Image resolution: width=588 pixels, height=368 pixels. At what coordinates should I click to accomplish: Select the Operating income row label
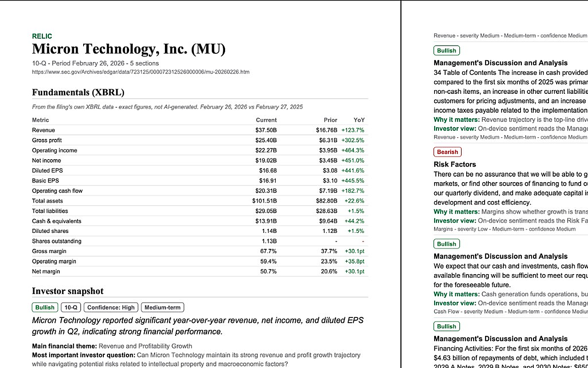pos(55,150)
